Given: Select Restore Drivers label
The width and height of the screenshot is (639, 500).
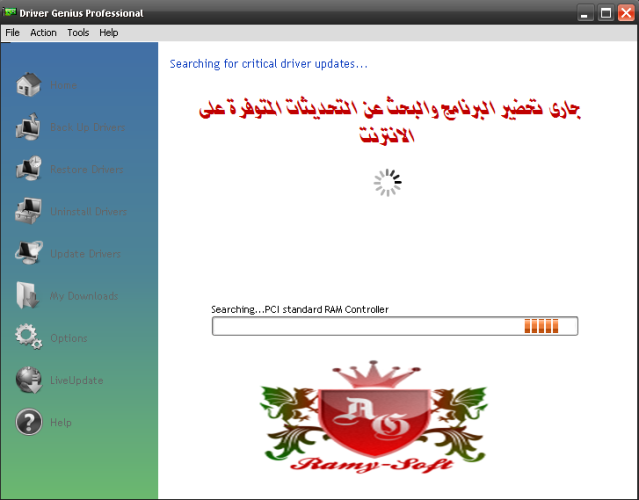Looking at the screenshot, I should pyautogui.click(x=86, y=170).
